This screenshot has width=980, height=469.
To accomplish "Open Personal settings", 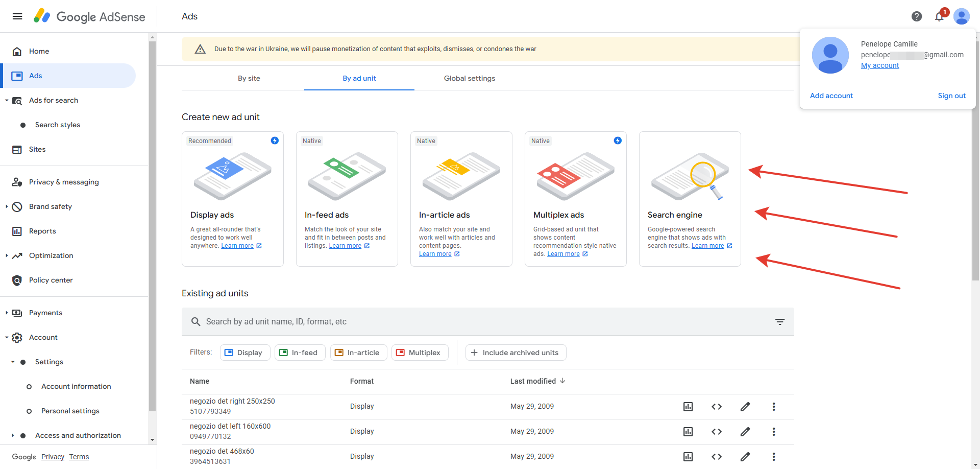I will (70, 411).
